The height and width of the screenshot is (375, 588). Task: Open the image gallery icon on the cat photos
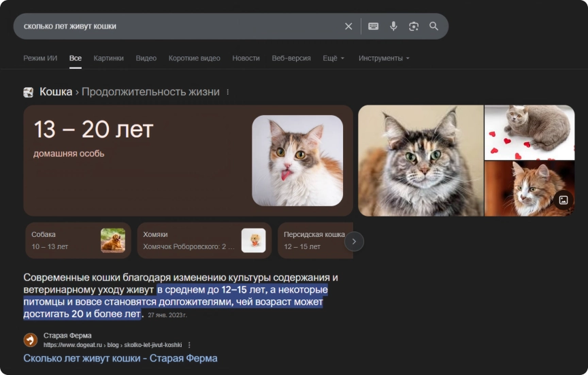coord(563,200)
